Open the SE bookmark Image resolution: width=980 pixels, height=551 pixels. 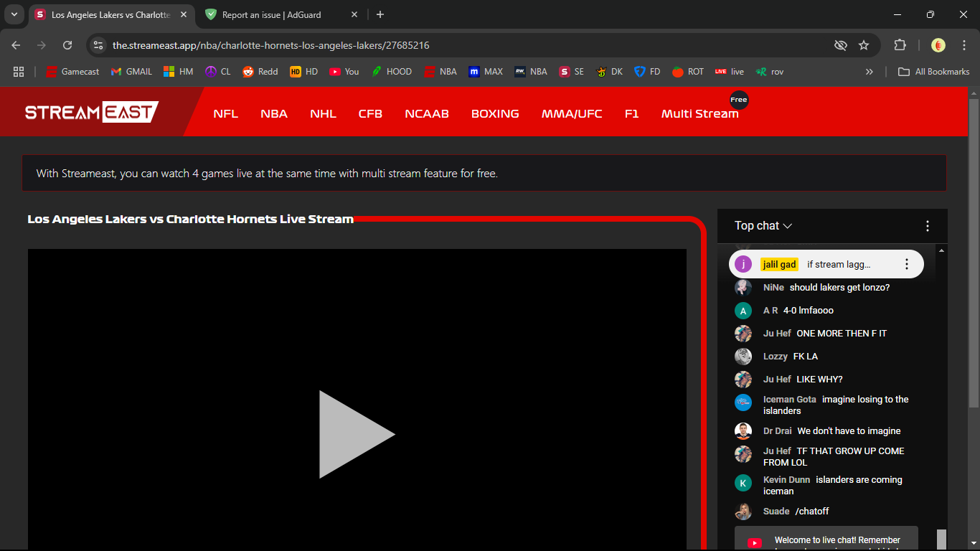click(572, 72)
